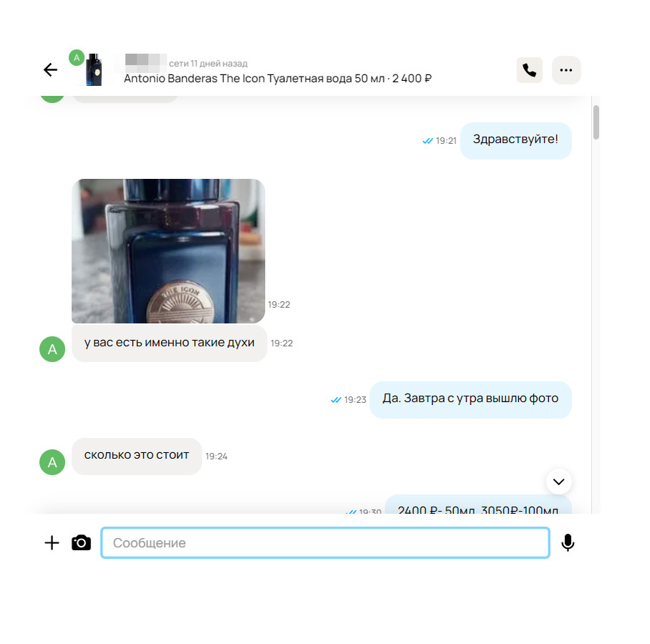Jump to latest messages with down chevron

(x=559, y=482)
